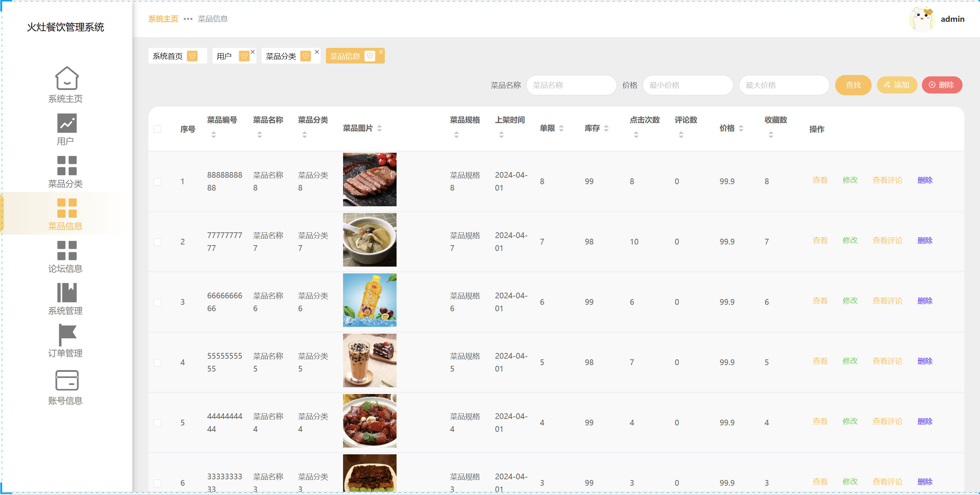Viewport: 980px width, 495px height.
Task: Toggle sort on 单限 column
Action: click(x=561, y=128)
